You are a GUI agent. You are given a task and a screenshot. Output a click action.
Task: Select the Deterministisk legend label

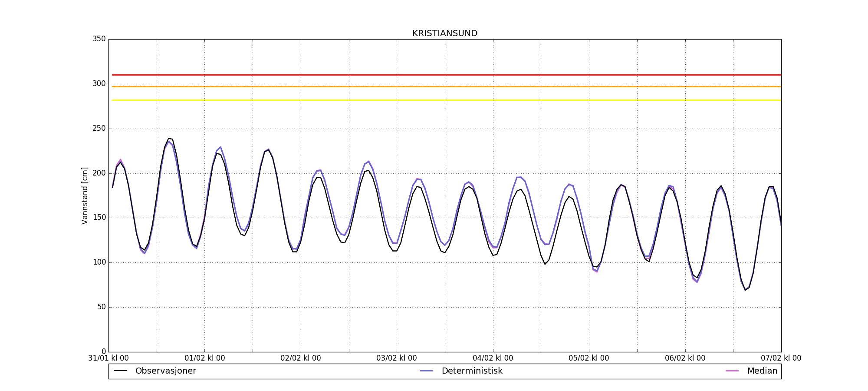pos(472,371)
